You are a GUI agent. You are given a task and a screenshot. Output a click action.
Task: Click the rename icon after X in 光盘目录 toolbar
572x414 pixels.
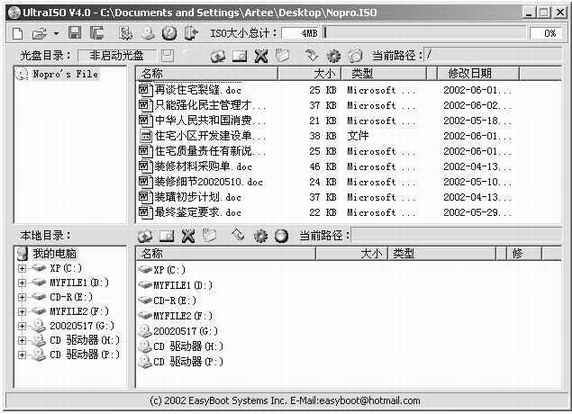pos(282,55)
